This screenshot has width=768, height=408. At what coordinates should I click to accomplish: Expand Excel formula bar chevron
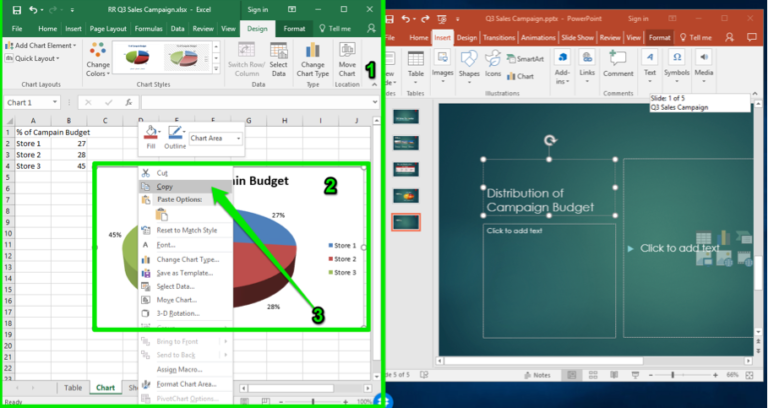tap(376, 102)
